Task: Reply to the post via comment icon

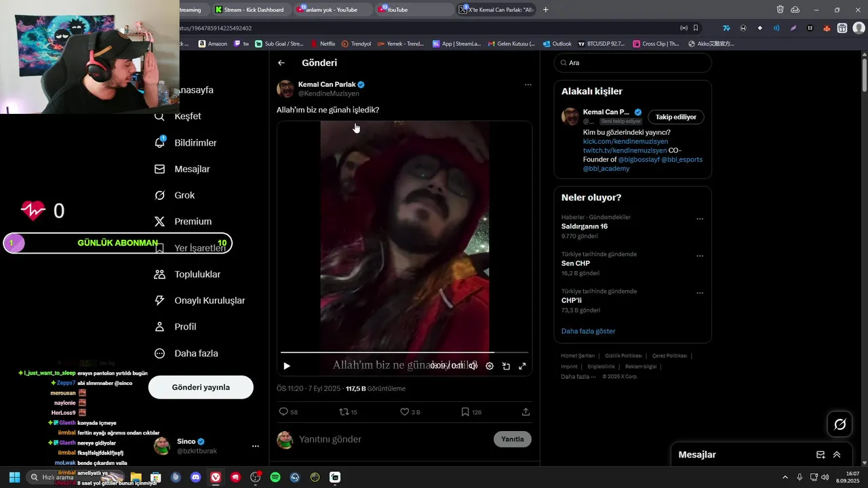Action: click(283, 411)
